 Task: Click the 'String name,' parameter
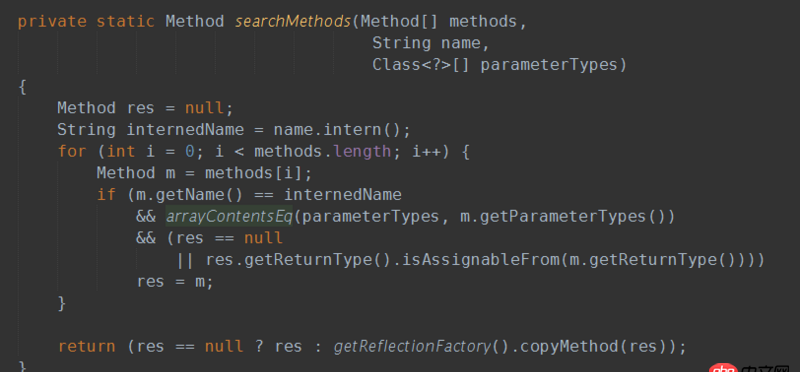[x=431, y=43]
